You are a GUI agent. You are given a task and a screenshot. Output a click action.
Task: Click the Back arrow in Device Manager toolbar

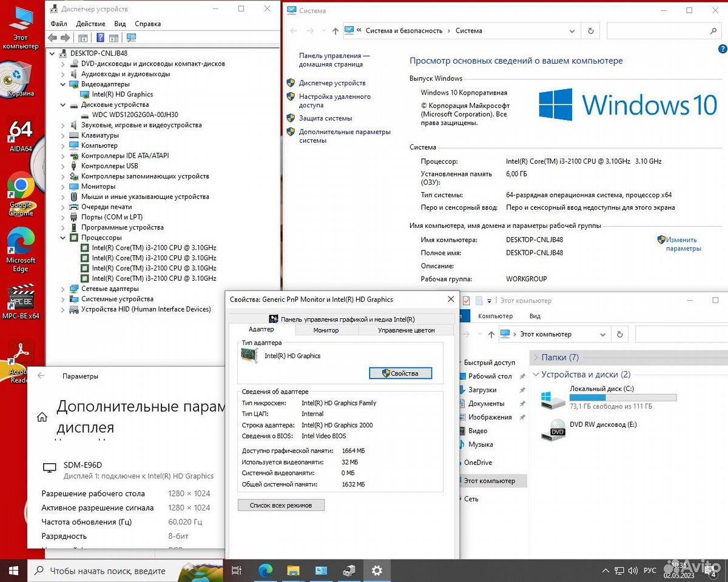53,38
